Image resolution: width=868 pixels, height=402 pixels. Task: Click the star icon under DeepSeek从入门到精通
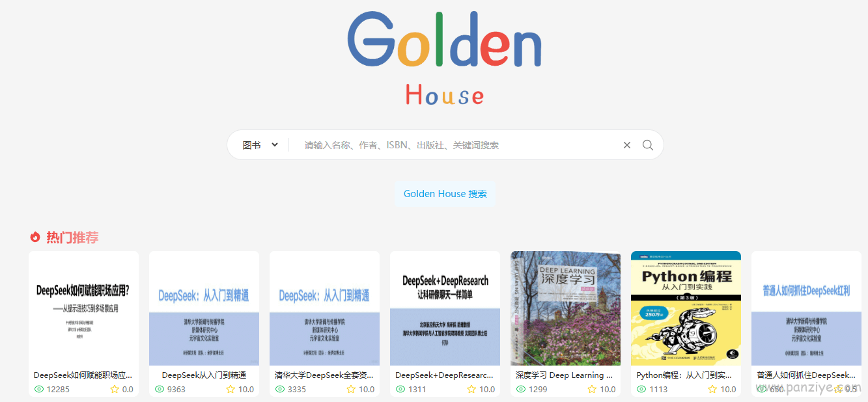coord(231,390)
